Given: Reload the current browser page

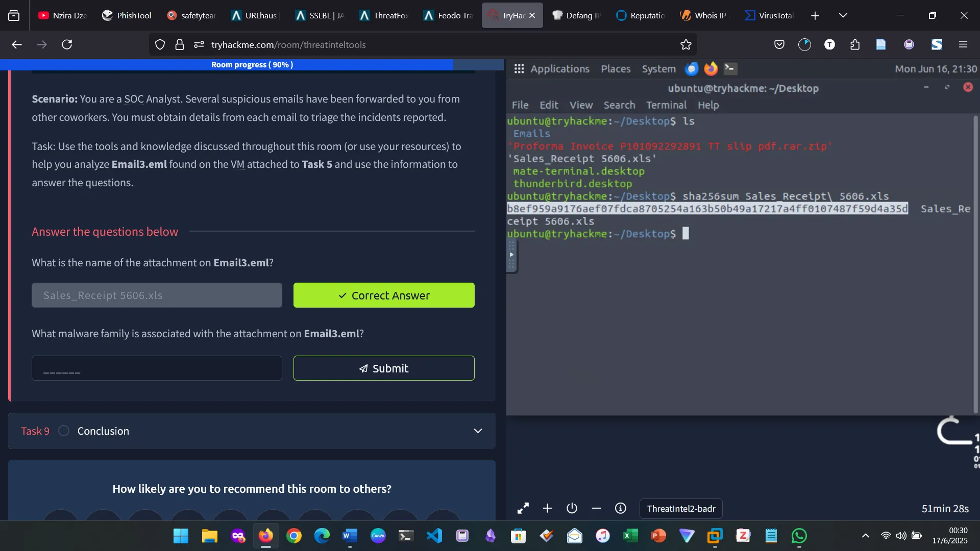Looking at the screenshot, I should [67, 45].
